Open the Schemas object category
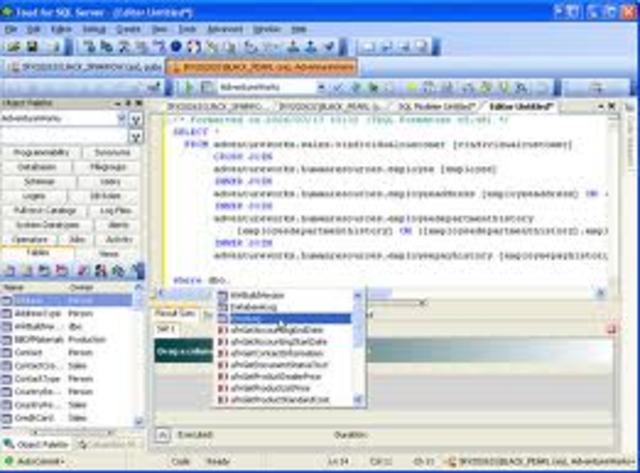Viewport: 640px width, 473px height. coord(39,182)
